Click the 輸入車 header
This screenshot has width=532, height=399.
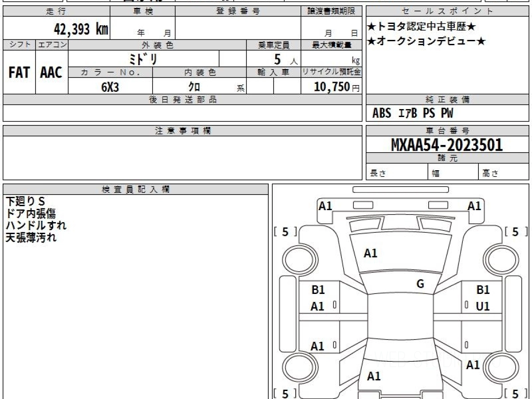274,72
